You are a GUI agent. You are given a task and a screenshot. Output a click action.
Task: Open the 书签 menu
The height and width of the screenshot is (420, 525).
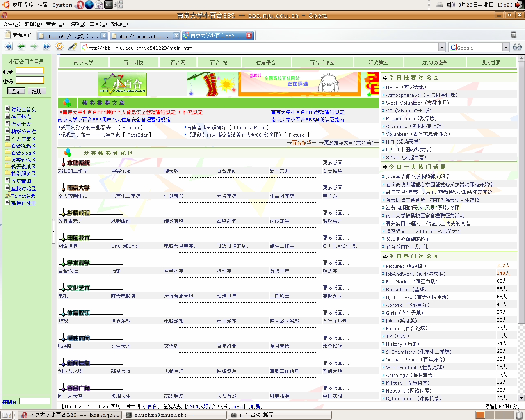77,24
